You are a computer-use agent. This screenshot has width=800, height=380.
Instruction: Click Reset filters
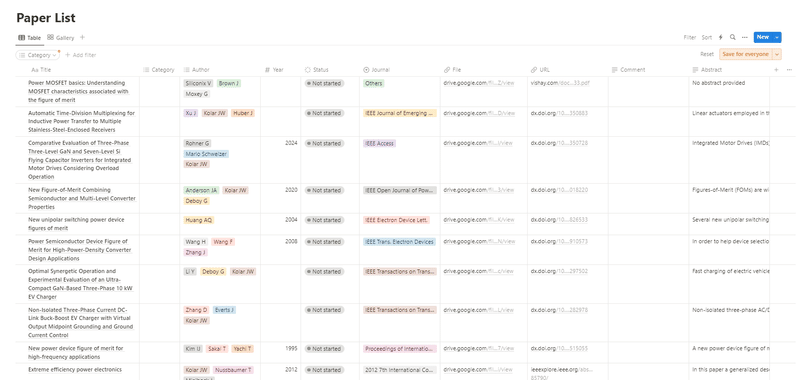point(707,54)
